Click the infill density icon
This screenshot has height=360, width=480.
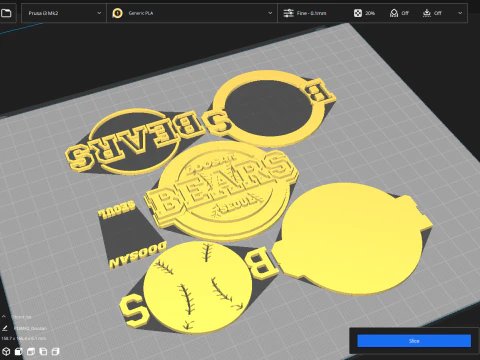[357, 13]
